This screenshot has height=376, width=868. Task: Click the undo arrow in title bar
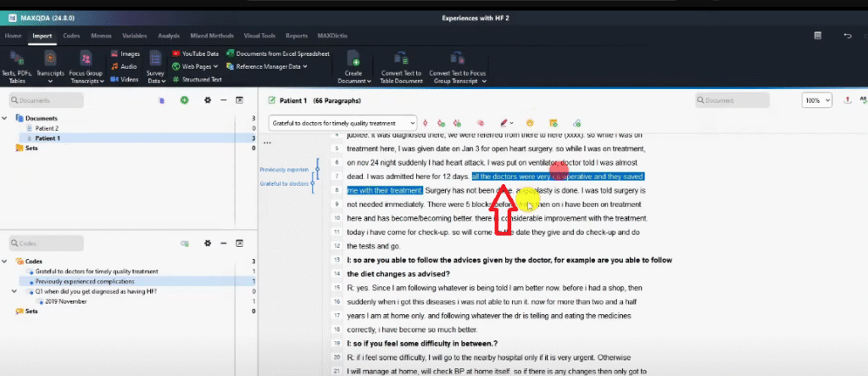pos(848,36)
